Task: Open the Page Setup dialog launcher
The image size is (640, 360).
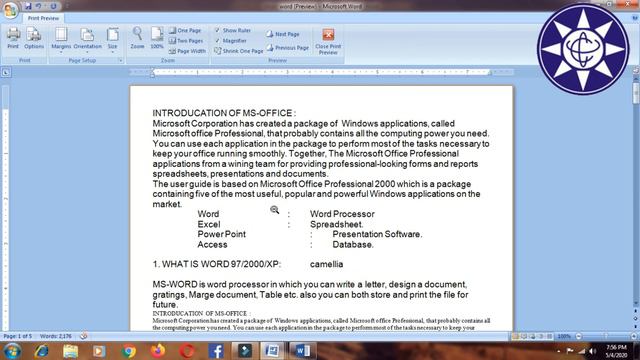Action: tap(120, 60)
